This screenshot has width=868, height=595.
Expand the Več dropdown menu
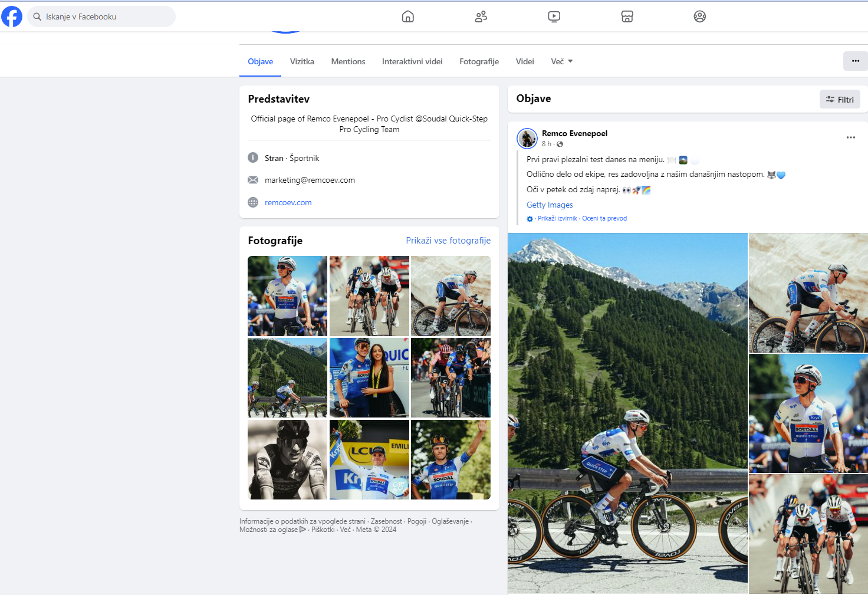click(x=561, y=61)
